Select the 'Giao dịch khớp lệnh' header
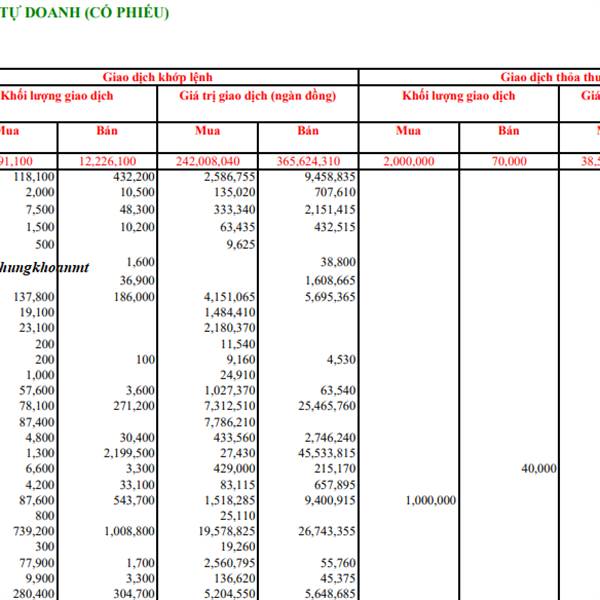Viewport: 600px width, 600px height. coord(157,77)
